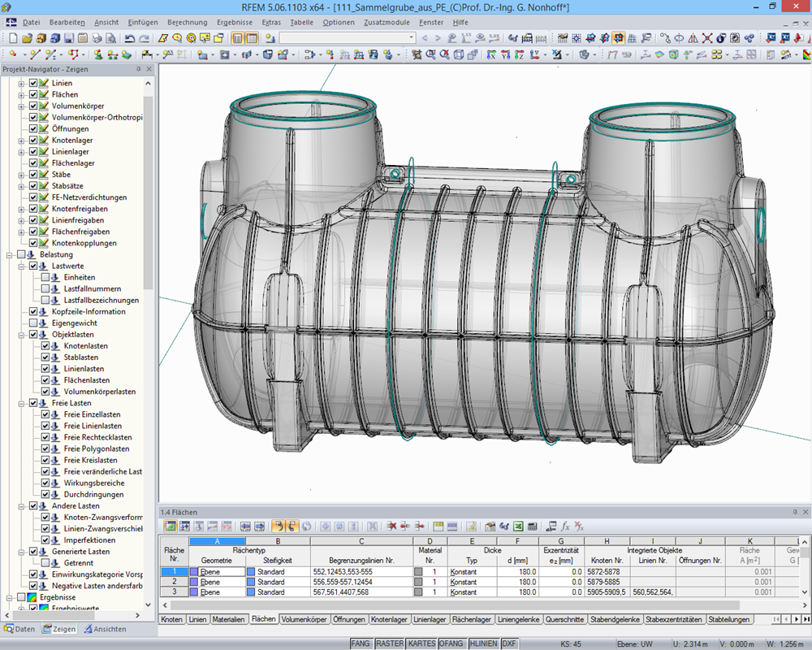Click the redo arrow icon
Image resolution: width=812 pixels, height=650 pixels.
[144, 38]
